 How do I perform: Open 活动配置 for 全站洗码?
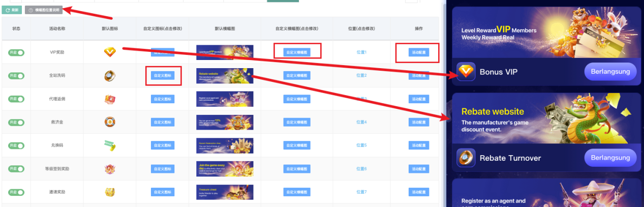click(x=419, y=75)
